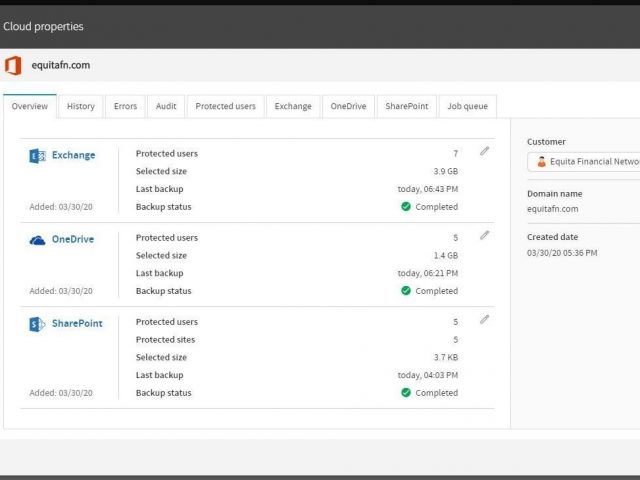The image size is (640, 480).
Task: Click SharePoint Protected sites label
Action: 165,340
